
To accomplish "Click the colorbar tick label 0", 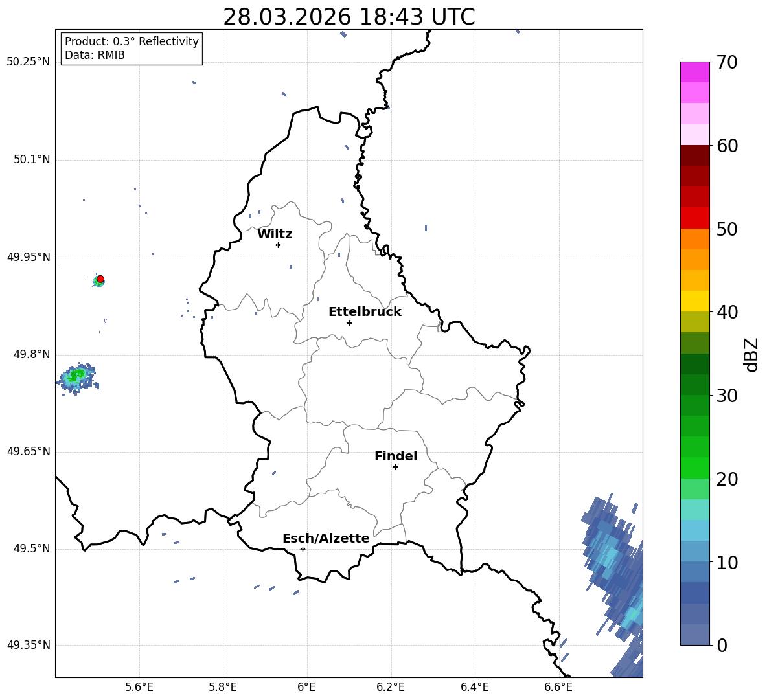I will pyautogui.click(x=721, y=645).
